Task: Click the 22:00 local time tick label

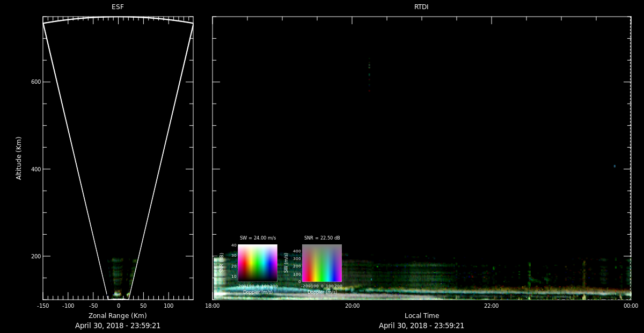Action: point(492,306)
